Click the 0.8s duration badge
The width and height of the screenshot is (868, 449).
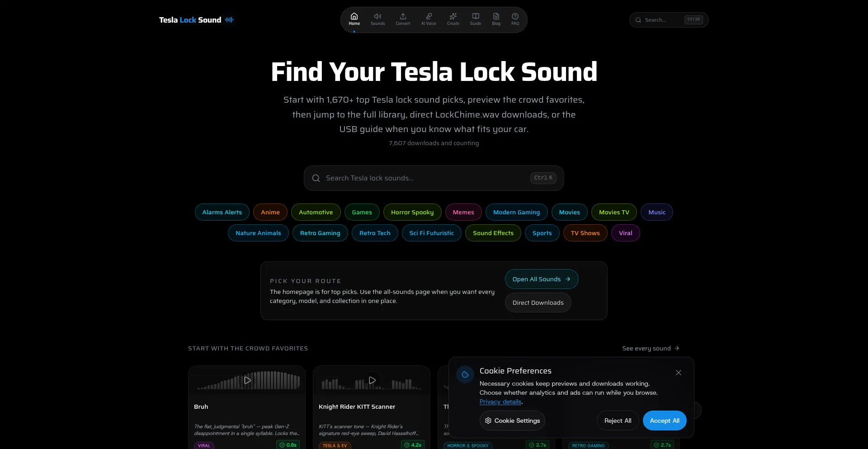[288, 445]
